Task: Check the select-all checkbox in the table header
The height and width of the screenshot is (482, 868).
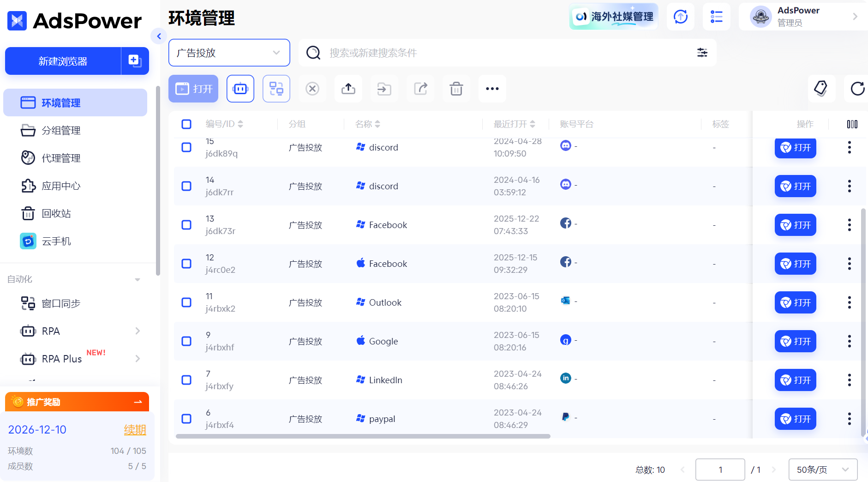Action: tap(186, 124)
